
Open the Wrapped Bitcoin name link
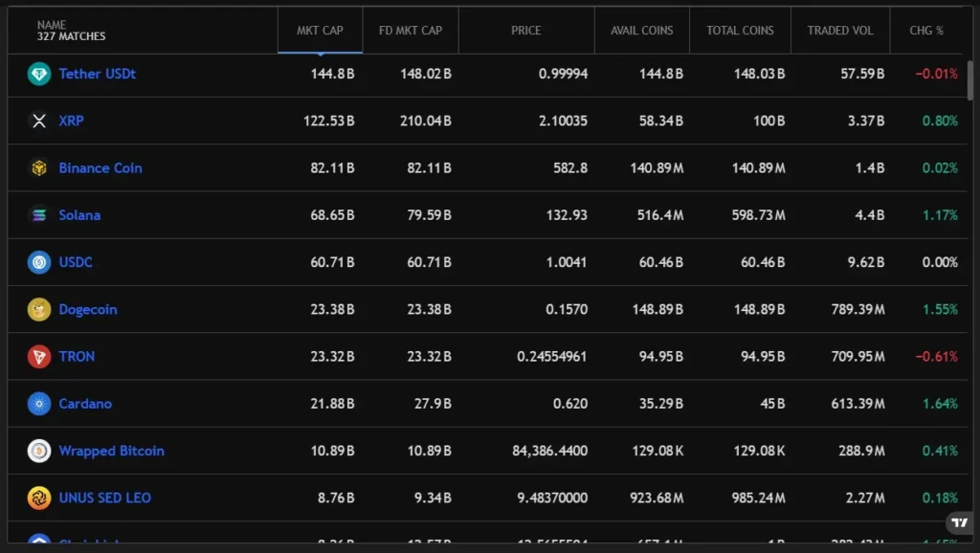pyautogui.click(x=111, y=451)
